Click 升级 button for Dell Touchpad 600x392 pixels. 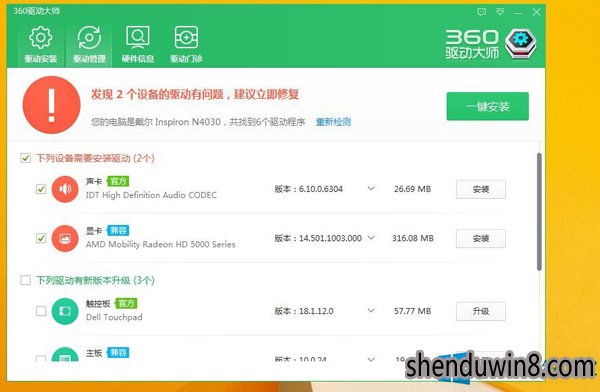pyautogui.click(x=481, y=311)
